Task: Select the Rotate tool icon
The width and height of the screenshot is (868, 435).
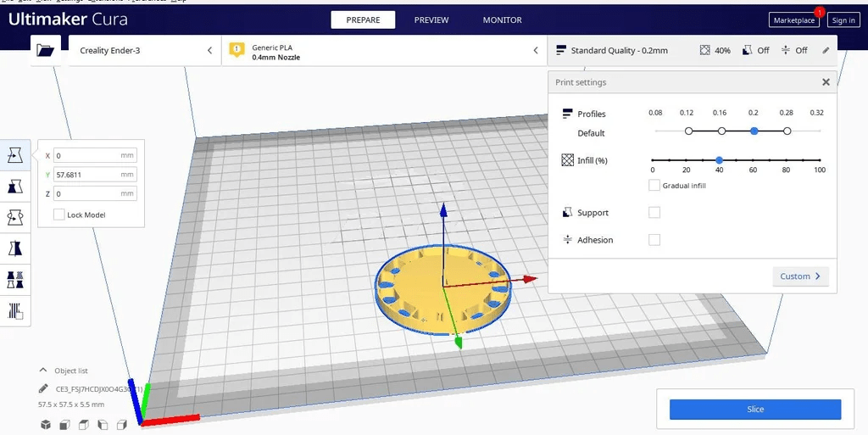Action: [x=15, y=218]
